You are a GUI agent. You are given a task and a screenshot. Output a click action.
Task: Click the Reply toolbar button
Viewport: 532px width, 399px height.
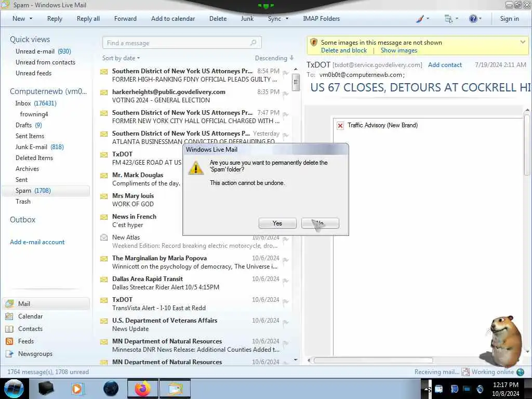coord(55,19)
